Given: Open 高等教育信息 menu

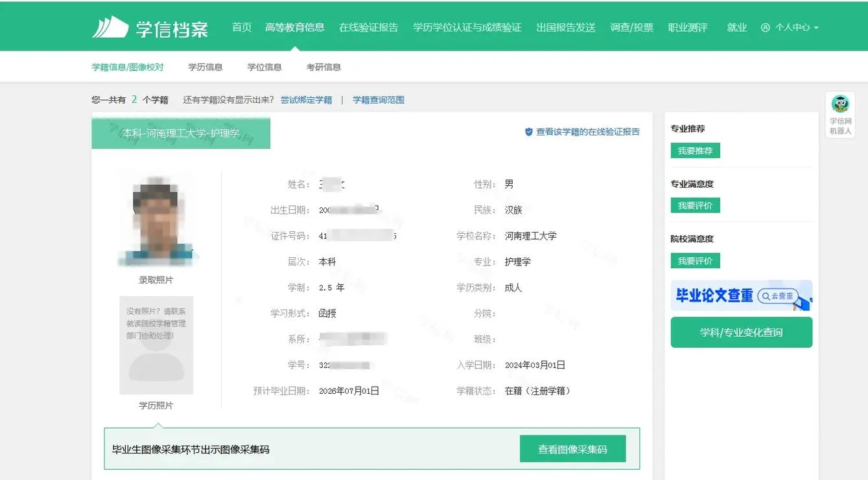Looking at the screenshot, I should [295, 27].
